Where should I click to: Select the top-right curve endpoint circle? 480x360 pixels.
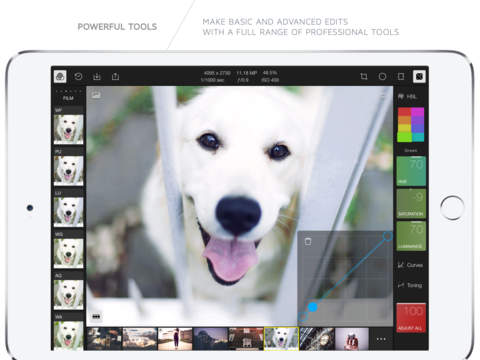[387, 236]
